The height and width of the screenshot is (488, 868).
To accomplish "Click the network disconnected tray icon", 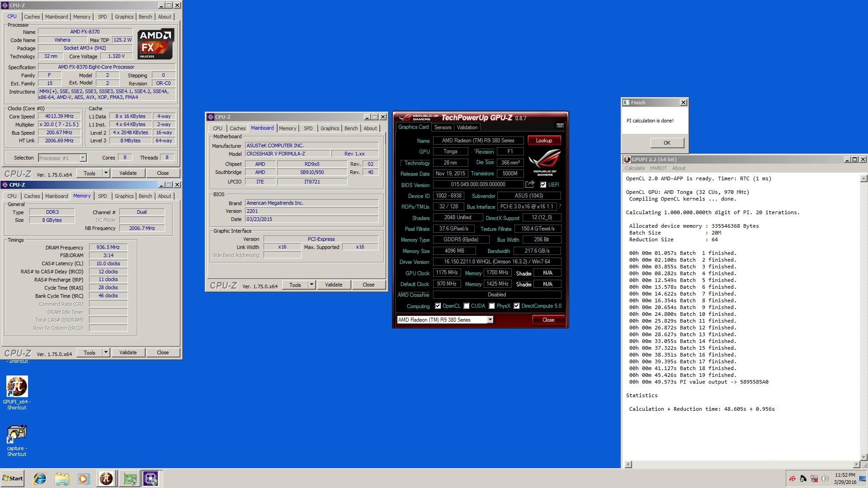I will pyautogui.click(x=814, y=479).
